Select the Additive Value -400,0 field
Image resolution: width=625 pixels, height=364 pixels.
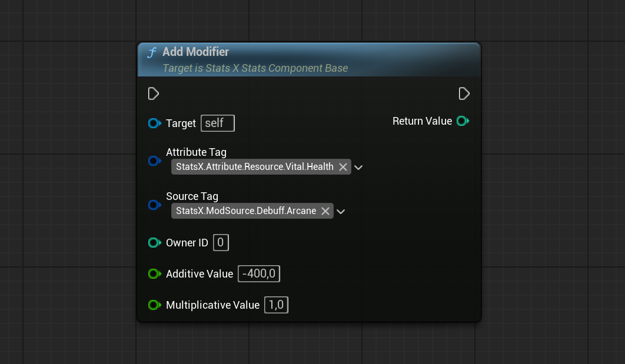[x=259, y=273]
